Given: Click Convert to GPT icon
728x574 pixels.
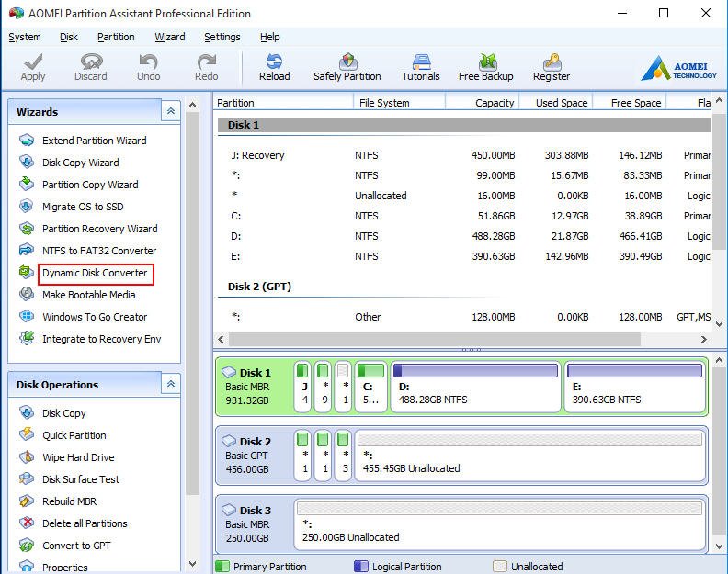Looking at the screenshot, I should (x=27, y=546).
